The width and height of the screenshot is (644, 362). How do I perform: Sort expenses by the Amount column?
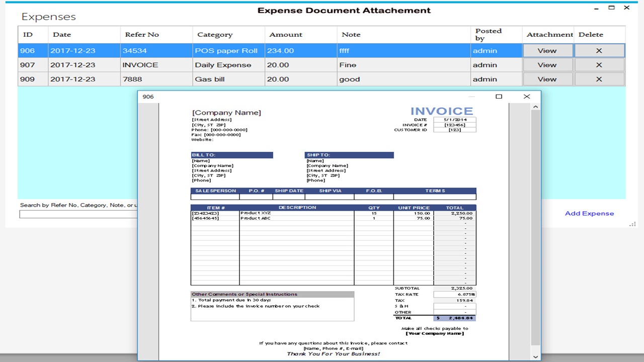click(x=286, y=34)
